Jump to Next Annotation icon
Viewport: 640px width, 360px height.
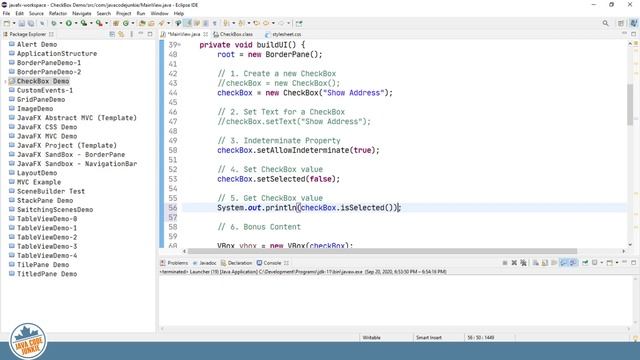(x=226, y=24)
